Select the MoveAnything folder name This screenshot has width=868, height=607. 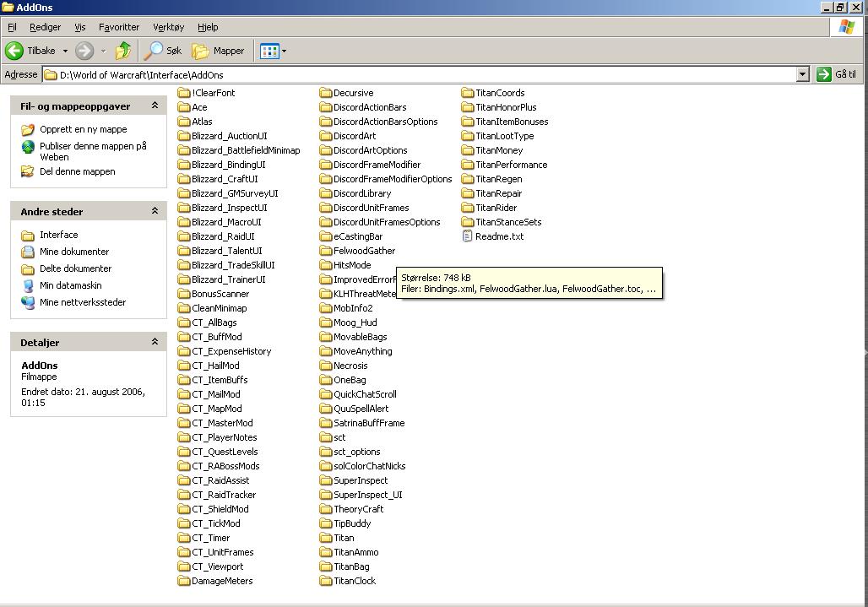coord(363,351)
